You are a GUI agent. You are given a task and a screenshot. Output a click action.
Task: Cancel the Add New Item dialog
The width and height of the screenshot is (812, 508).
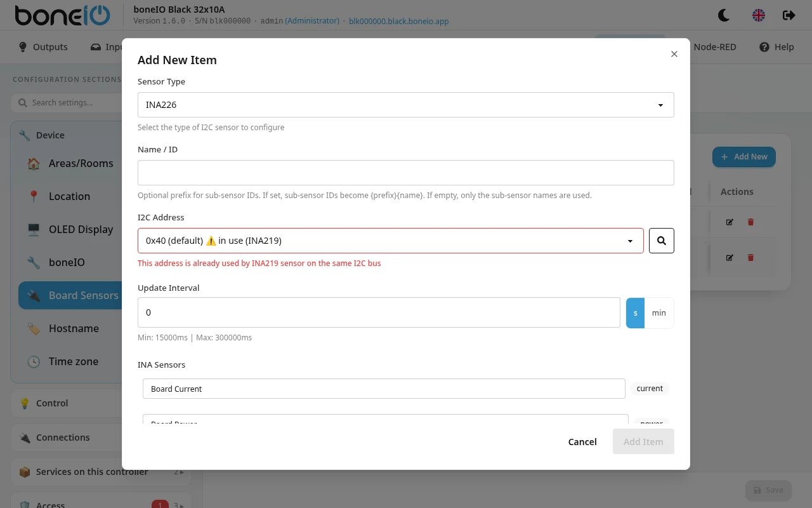click(582, 441)
